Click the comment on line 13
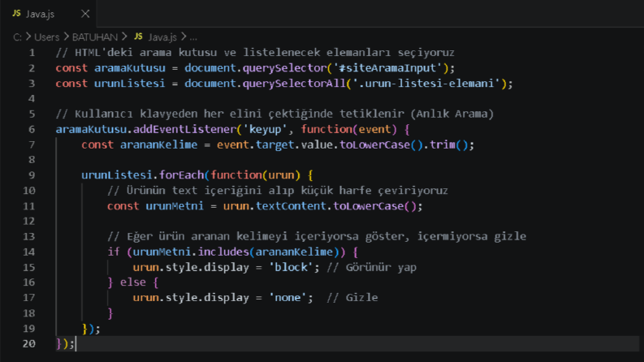This screenshot has height=362, width=644. pos(317,237)
